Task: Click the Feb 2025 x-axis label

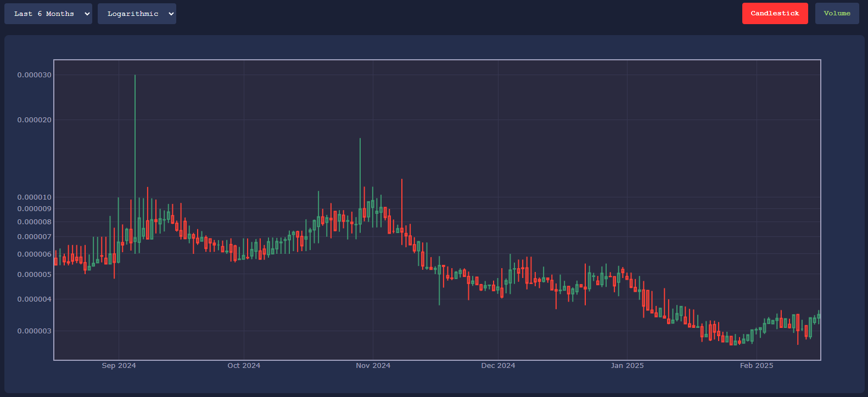Action: (757, 366)
